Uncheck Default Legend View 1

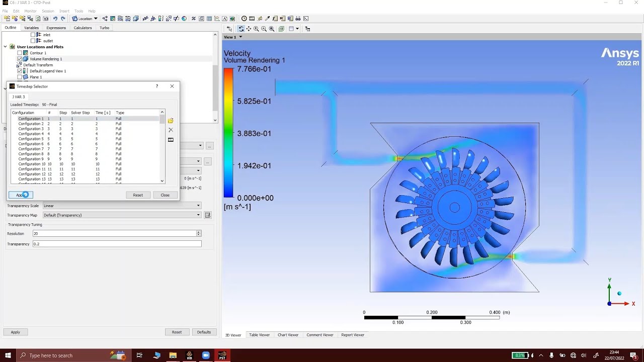click(x=20, y=71)
